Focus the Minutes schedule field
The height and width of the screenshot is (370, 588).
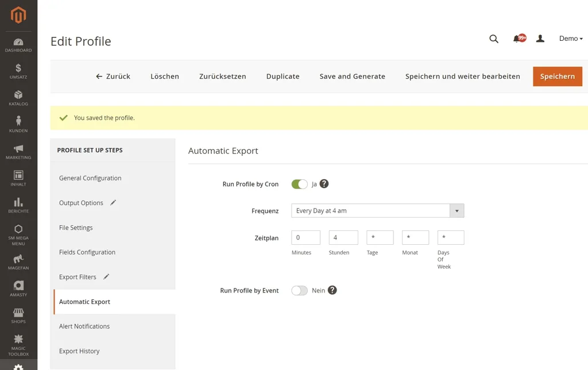(305, 237)
